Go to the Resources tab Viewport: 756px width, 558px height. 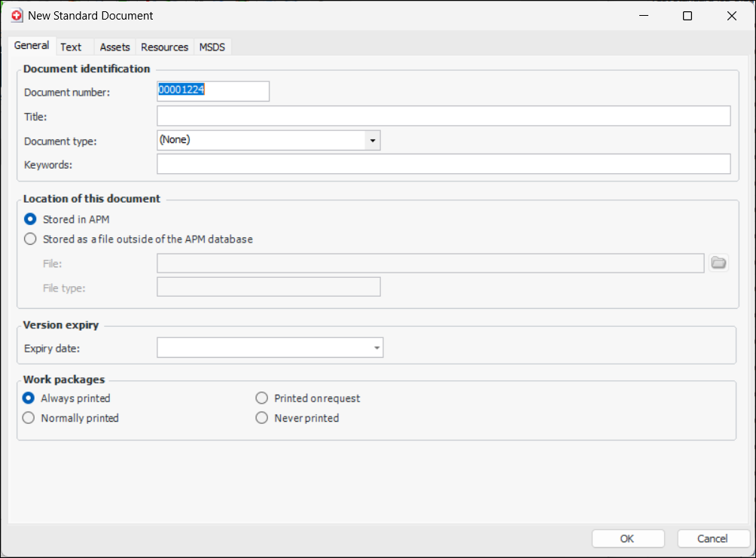(x=164, y=47)
